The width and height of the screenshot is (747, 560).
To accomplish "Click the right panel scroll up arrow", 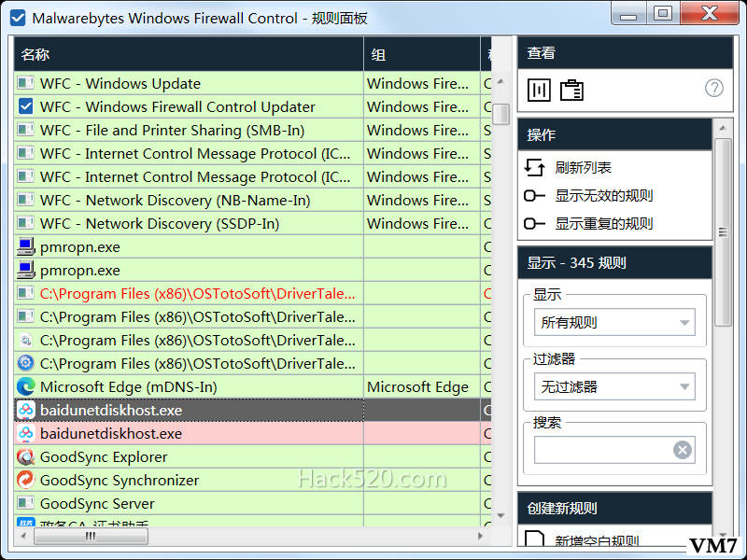I will coord(723,128).
